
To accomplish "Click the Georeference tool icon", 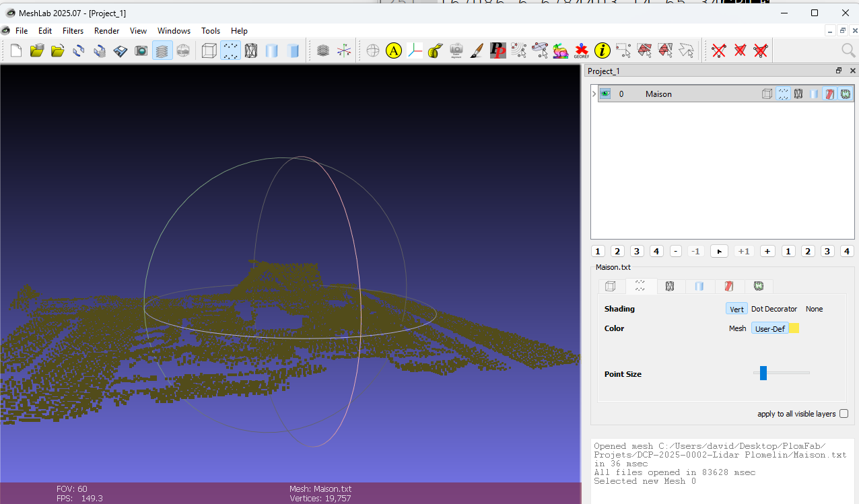I will [581, 50].
